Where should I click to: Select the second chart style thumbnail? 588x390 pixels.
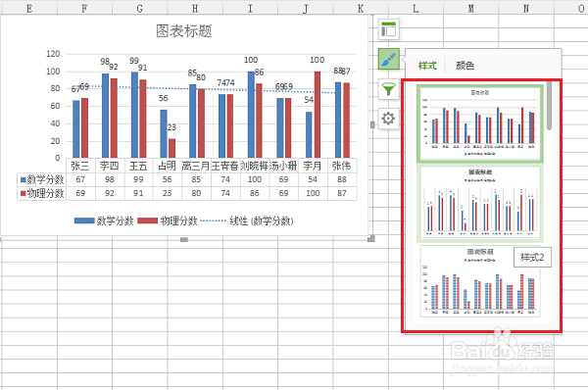click(x=479, y=203)
